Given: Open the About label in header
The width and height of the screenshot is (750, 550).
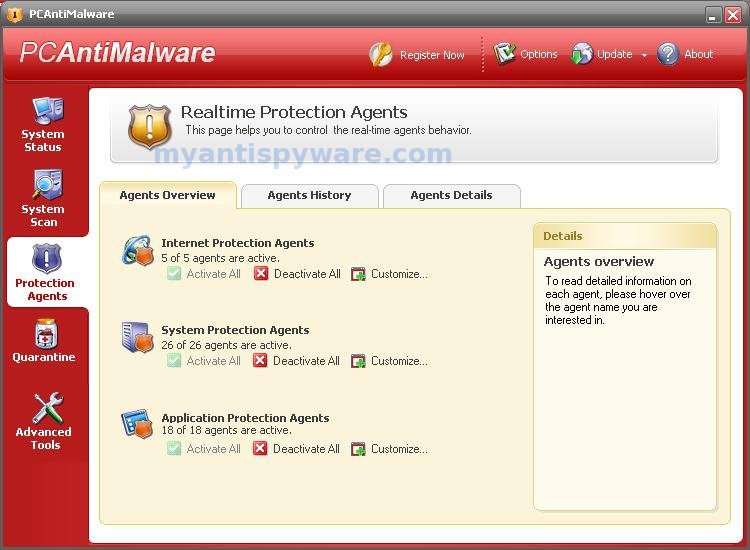Looking at the screenshot, I should (x=698, y=54).
